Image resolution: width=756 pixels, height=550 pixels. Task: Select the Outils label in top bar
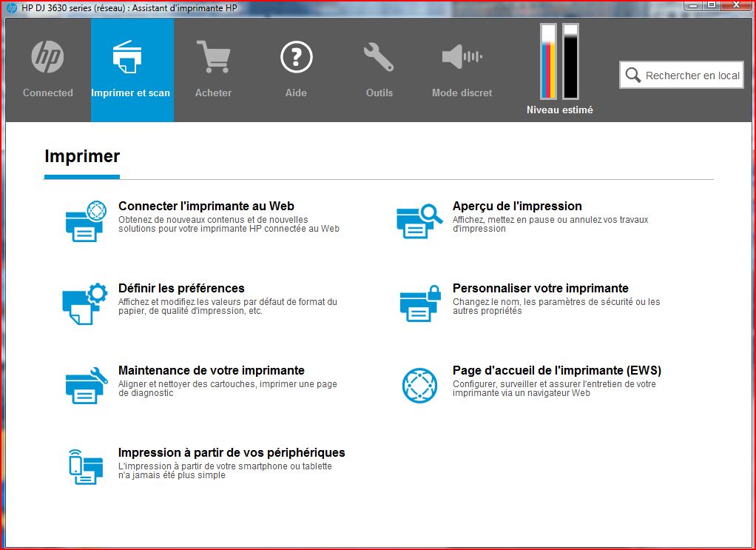click(x=379, y=93)
